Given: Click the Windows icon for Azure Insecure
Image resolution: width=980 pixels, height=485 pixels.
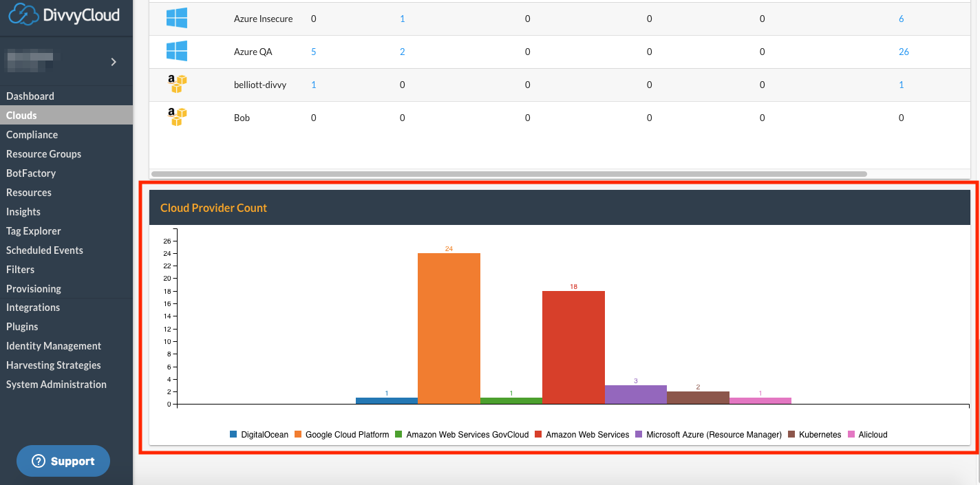Looking at the screenshot, I should click(x=177, y=19).
